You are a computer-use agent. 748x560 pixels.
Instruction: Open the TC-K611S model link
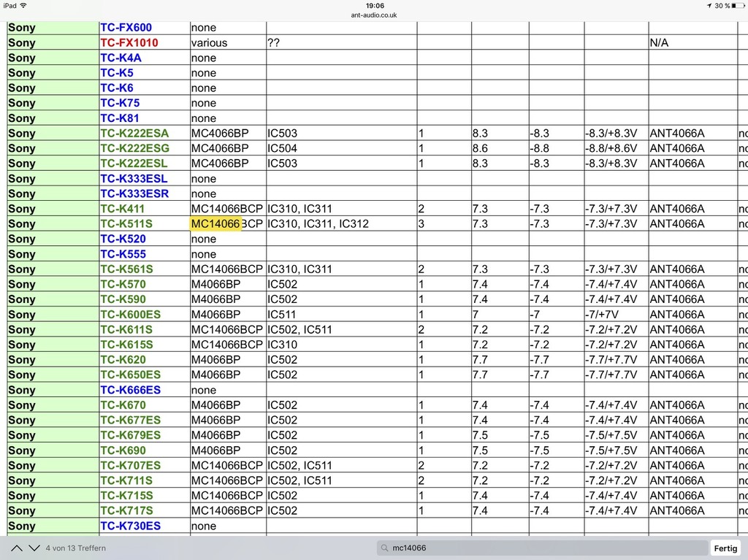[126, 329]
